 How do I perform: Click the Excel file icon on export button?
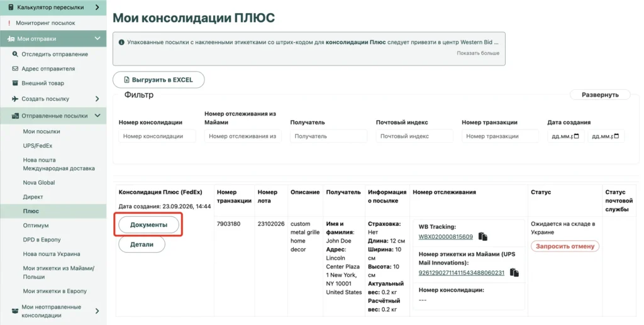127,80
